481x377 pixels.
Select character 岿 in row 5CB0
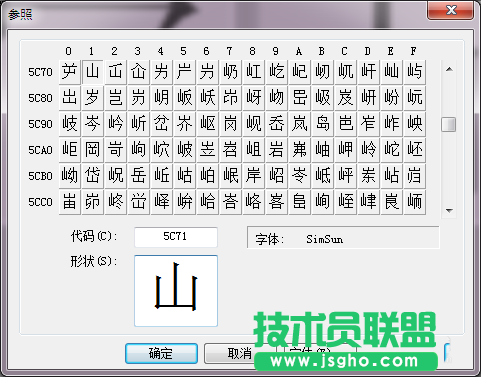[x=414, y=176]
